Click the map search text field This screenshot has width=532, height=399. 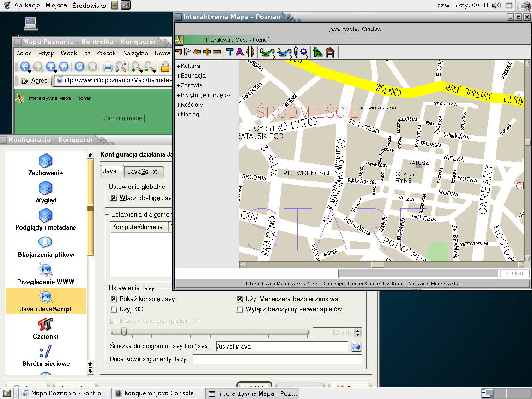tap(418, 273)
